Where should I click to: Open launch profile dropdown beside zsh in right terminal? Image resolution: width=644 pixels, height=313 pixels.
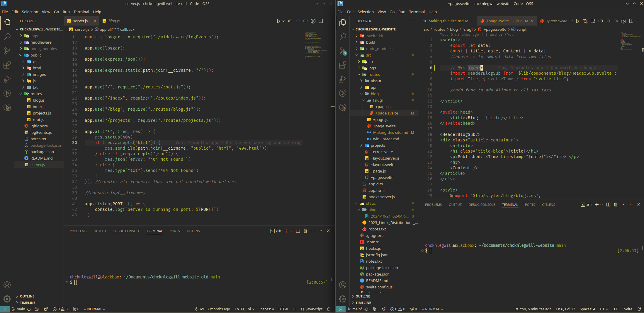click(x=601, y=205)
